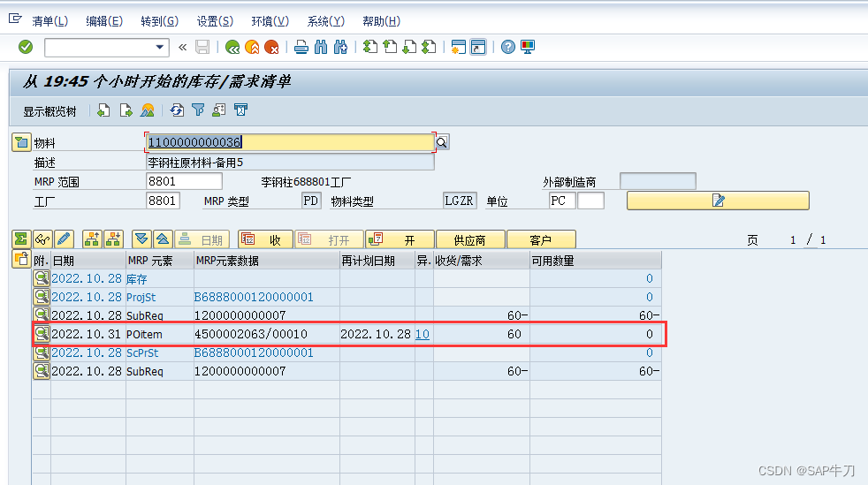The height and width of the screenshot is (485, 868).
Task: Open the 编辑(E) menu
Action: [x=104, y=21]
